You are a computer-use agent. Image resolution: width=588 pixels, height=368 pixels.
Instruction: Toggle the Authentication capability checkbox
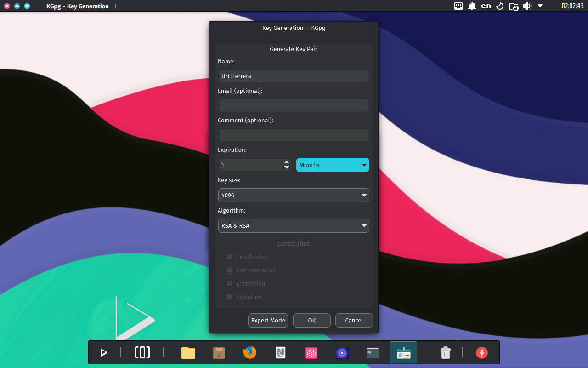pos(230,270)
